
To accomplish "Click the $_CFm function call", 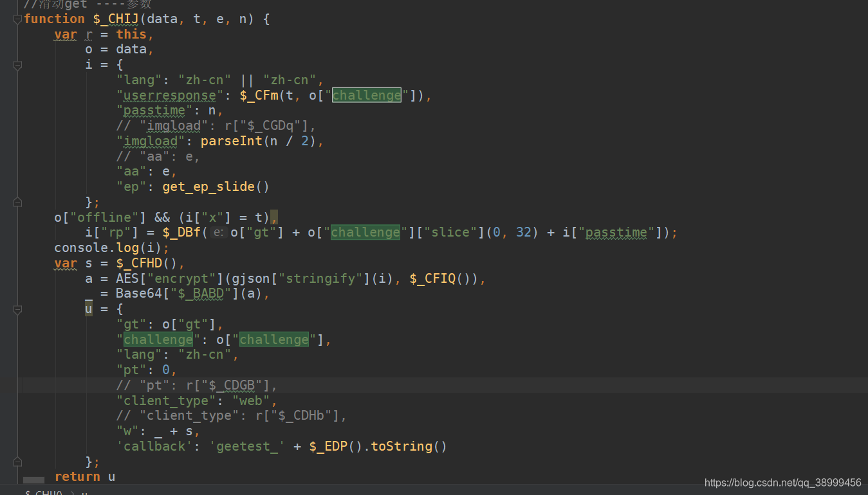I will 259,96.
